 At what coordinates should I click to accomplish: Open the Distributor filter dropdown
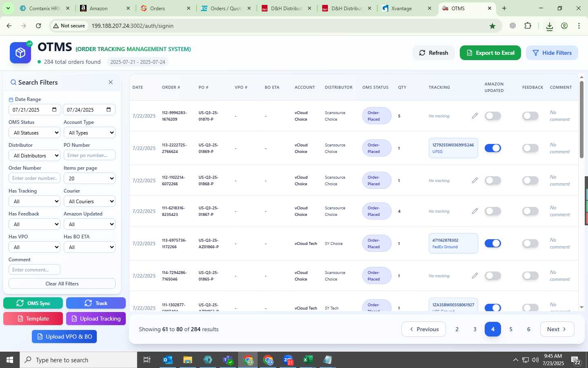click(34, 156)
